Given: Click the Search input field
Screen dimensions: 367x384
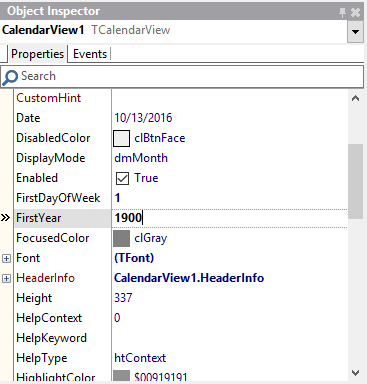Looking at the screenshot, I should pos(182,76).
